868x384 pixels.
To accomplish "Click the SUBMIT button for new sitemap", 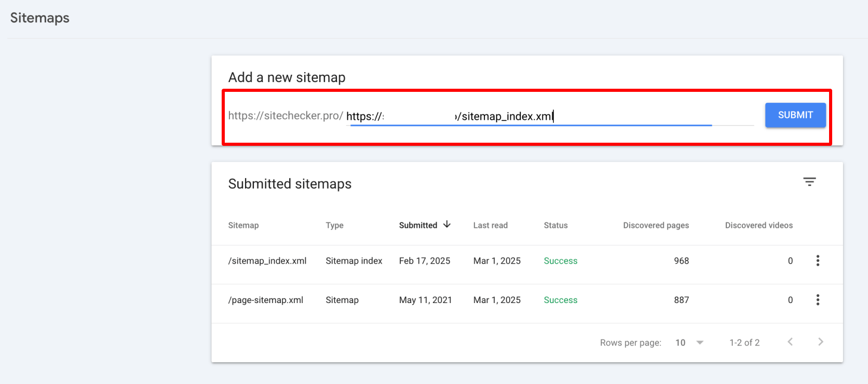I will 795,115.
